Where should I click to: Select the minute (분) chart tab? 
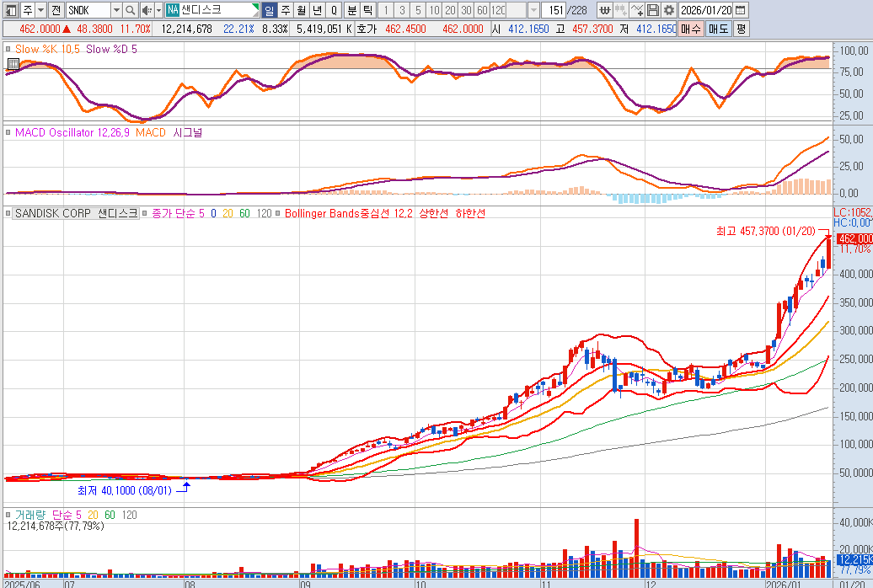coord(351,10)
